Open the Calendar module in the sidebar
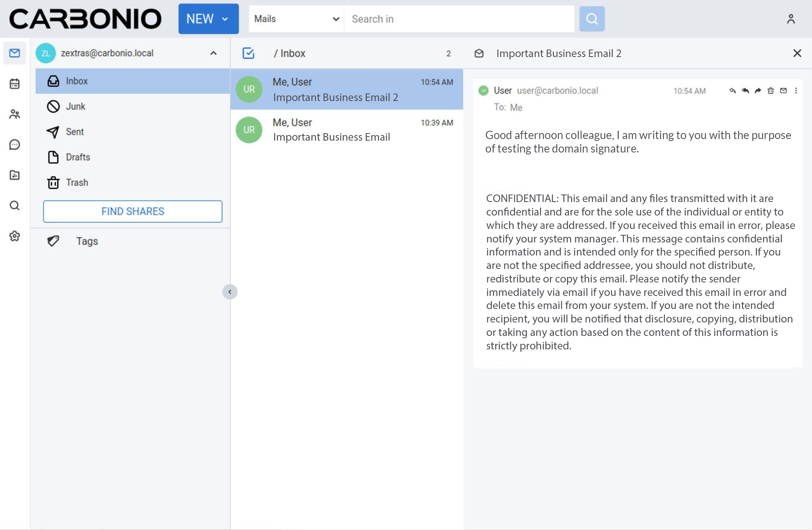 coord(15,84)
